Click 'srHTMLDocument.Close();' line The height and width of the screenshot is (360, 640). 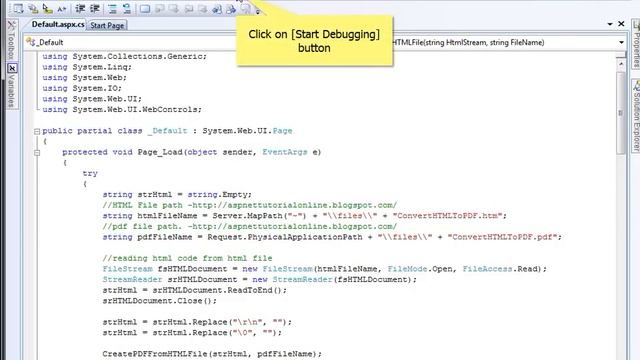pyautogui.click(x=160, y=301)
